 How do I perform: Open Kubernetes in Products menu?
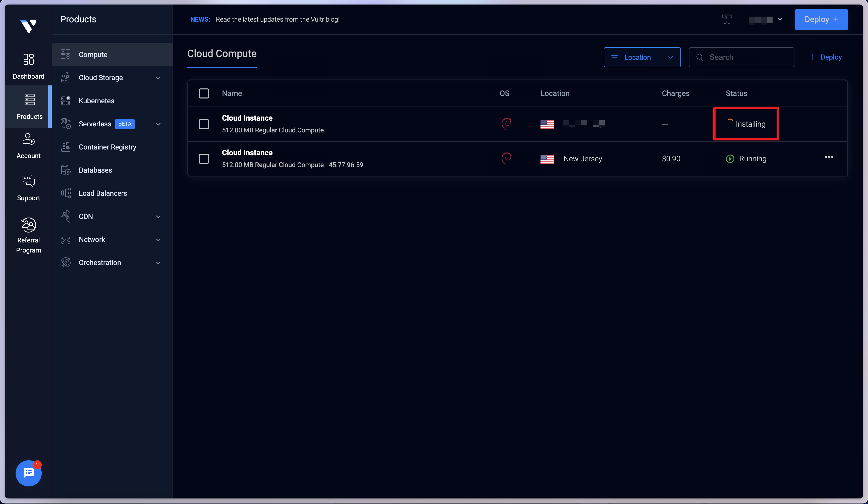[96, 101]
